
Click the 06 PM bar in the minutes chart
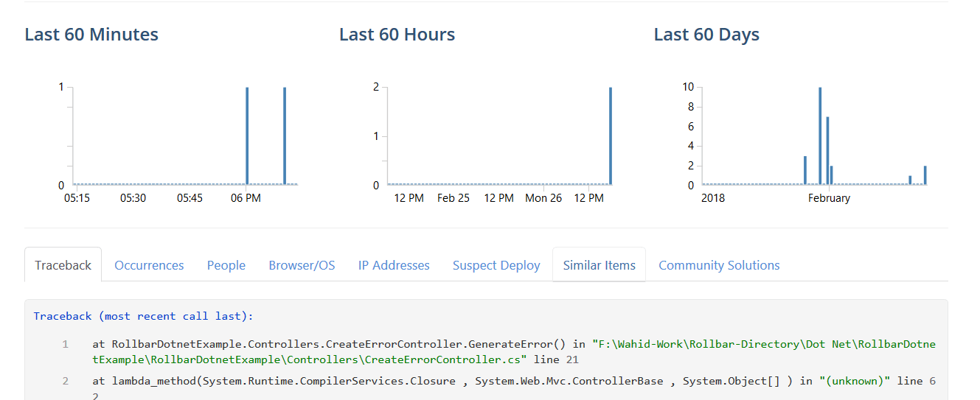pyautogui.click(x=247, y=136)
